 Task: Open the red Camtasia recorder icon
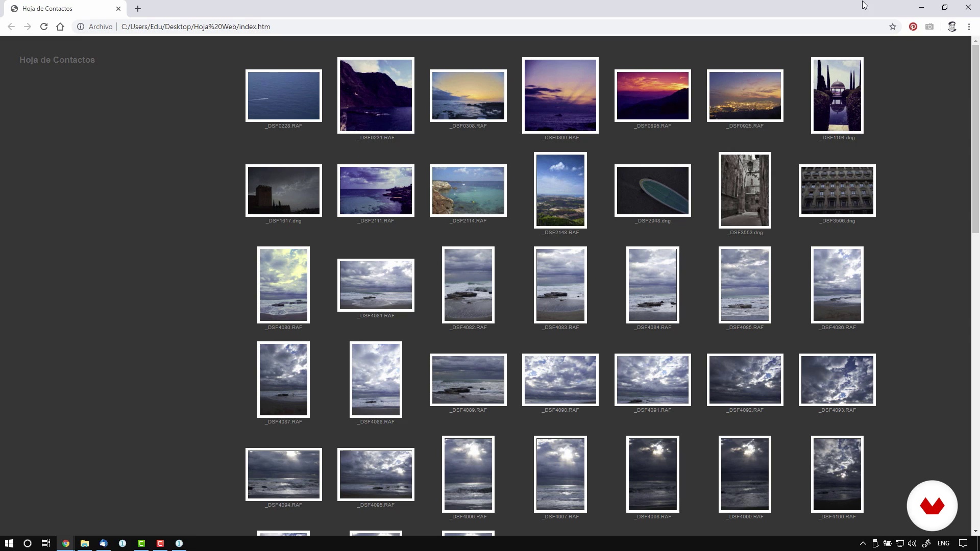tap(160, 543)
